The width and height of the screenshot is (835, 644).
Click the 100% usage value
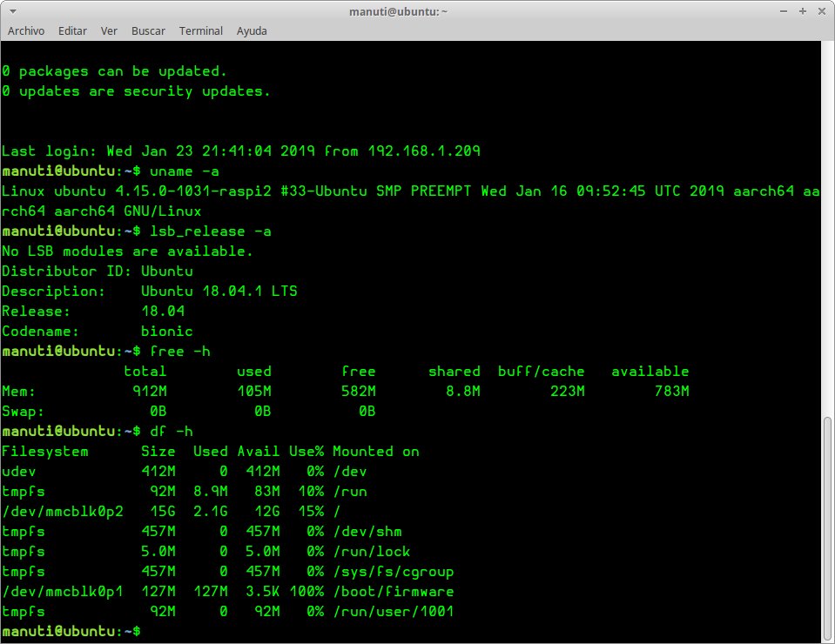306,591
